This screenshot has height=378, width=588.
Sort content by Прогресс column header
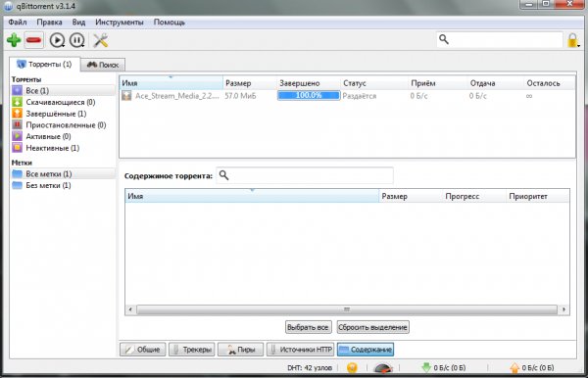point(474,196)
